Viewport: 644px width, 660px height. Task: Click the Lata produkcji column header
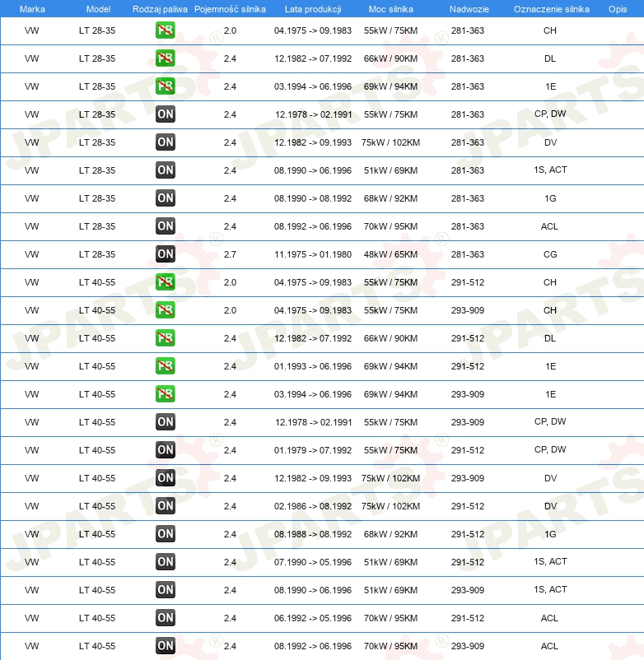(313, 9)
